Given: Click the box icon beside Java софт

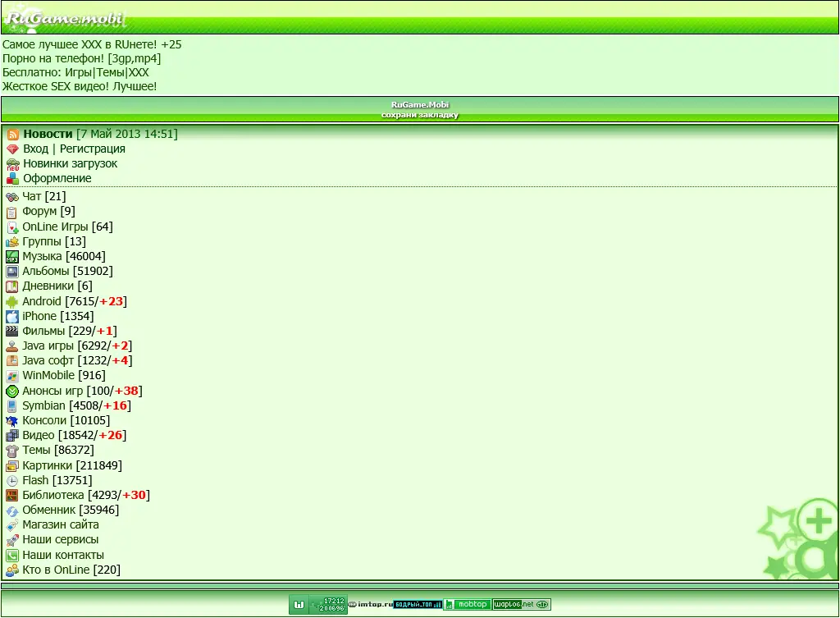Looking at the screenshot, I should point(11,361).
